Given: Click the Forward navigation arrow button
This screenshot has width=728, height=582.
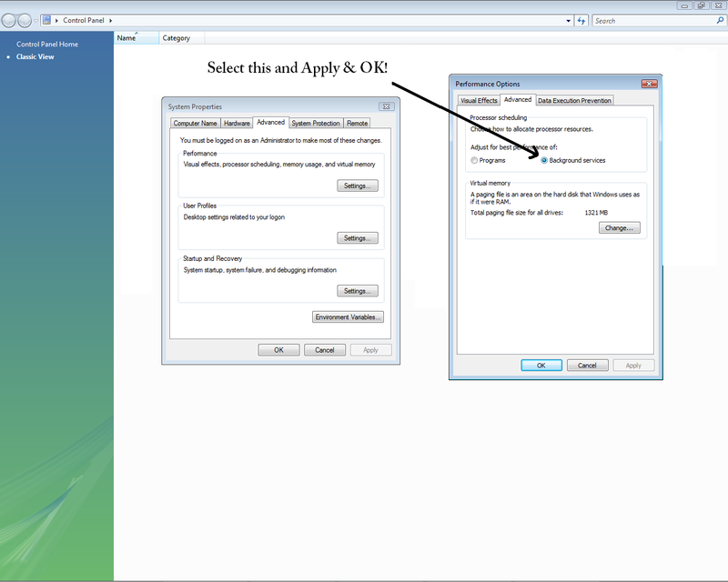Looking at the screenshot, I should pyautogui.click(x=25, y=20).
